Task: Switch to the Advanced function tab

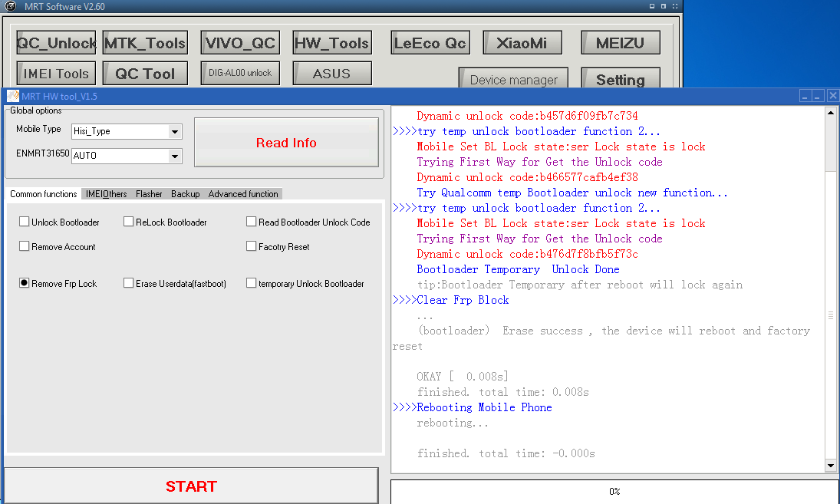Action: click(243, 194)
